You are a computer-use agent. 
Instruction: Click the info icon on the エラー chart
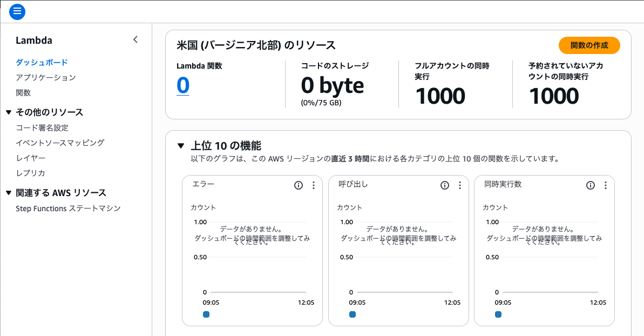click(x=299, y=185)
